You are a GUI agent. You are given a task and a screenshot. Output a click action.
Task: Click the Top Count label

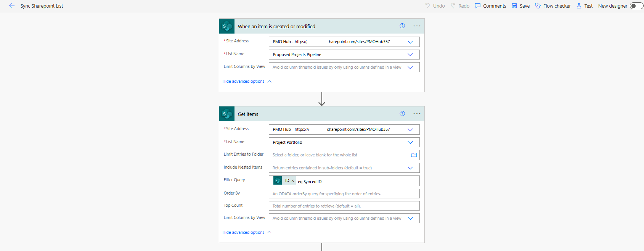[x=233, y=205]
